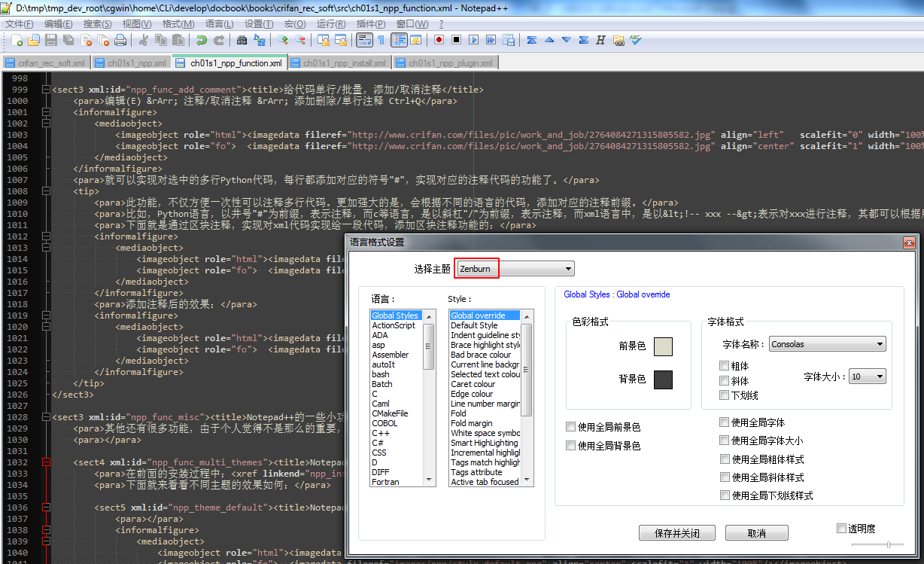Check 使用全局前景色 option
Screen dimensions: 924x564
[570, 427]
